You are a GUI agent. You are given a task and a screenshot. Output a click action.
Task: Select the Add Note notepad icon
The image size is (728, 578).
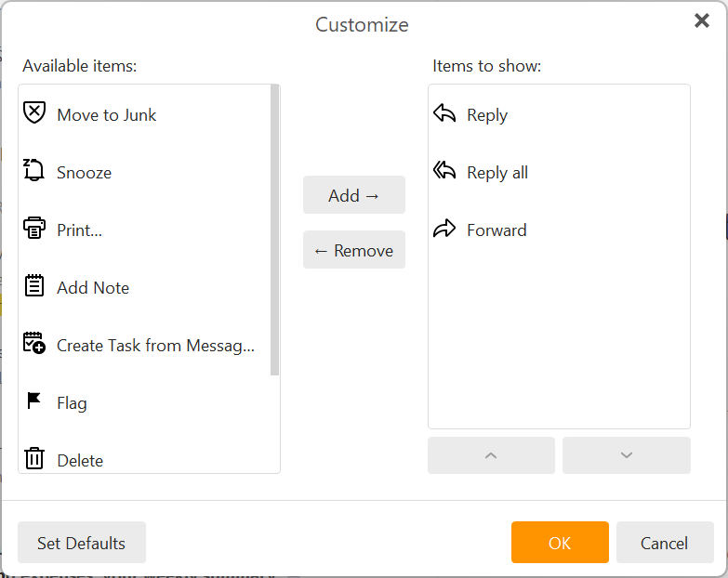pyautogui.click(x=34, y=286)
